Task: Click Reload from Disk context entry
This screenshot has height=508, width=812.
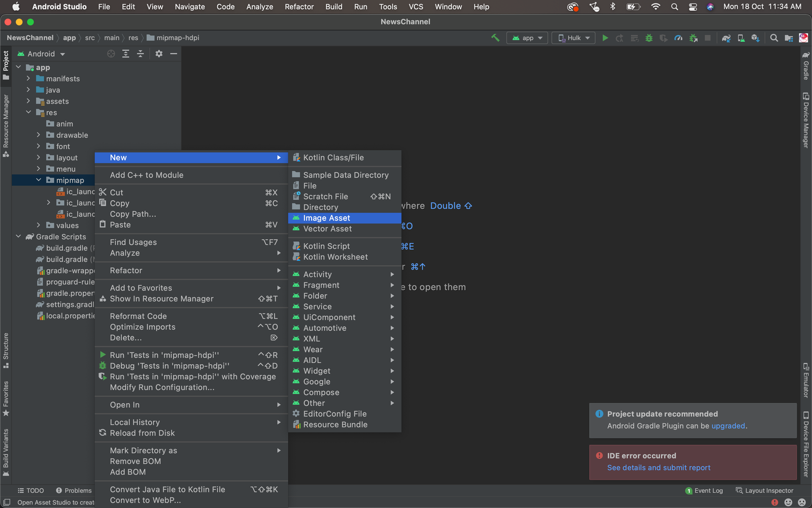Action: (x=191, y=433)
